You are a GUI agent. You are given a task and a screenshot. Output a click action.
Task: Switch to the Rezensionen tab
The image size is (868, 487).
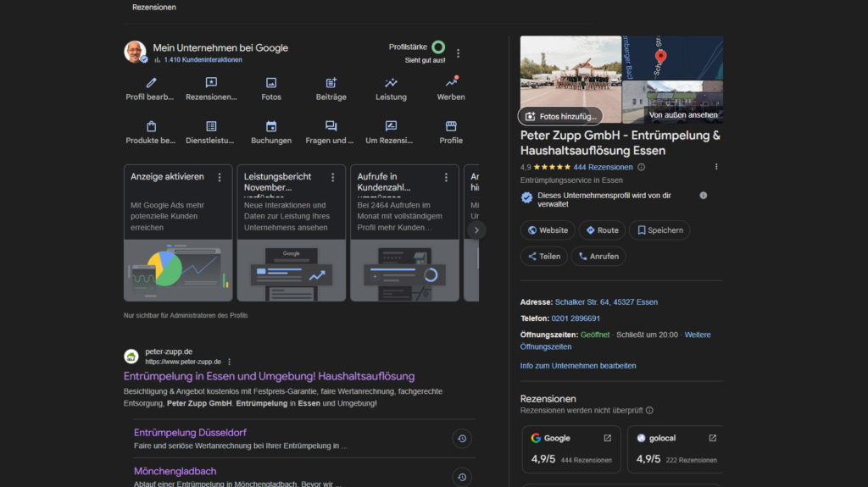point(154,7)
